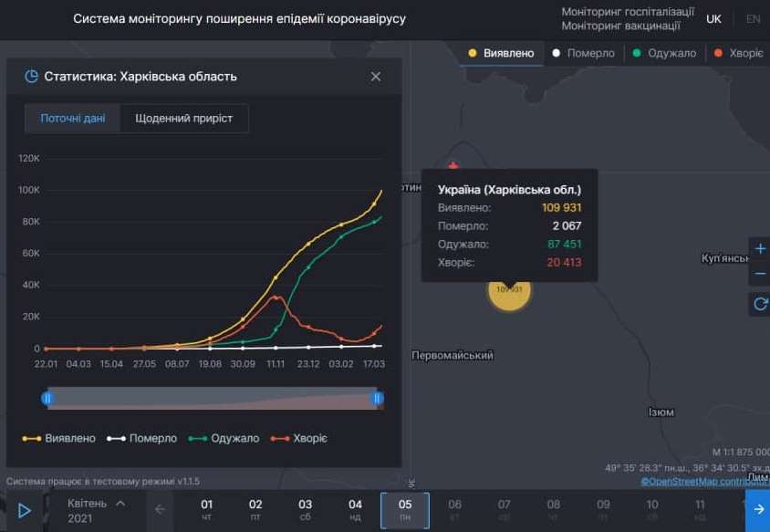This screenshot has width=770, height=532.
Task: Click the left arrow beside the date strip
Action: [160, 511]
